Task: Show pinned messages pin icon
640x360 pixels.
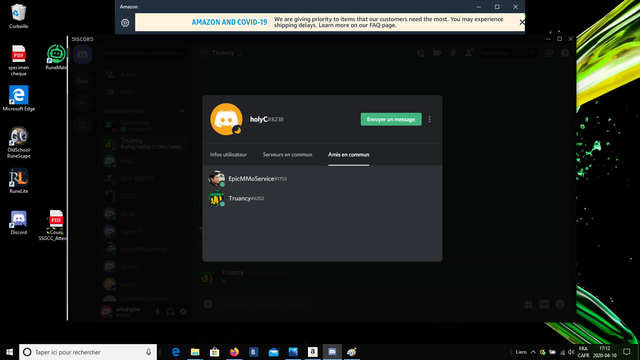Action: 453,53
